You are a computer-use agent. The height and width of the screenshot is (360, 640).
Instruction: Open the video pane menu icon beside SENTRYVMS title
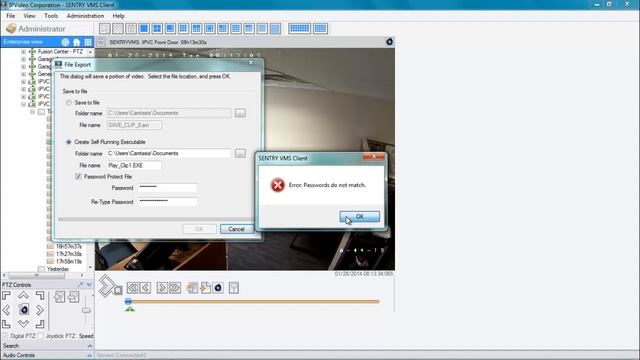(x=101, y=42)
